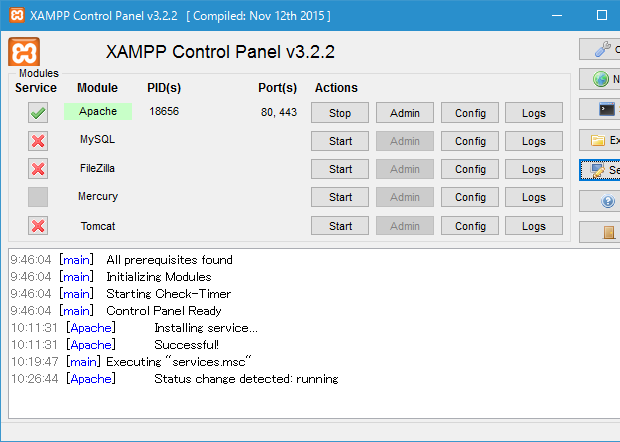Open Apache Config menu
The image size is (620, 442).
(470, 113)
